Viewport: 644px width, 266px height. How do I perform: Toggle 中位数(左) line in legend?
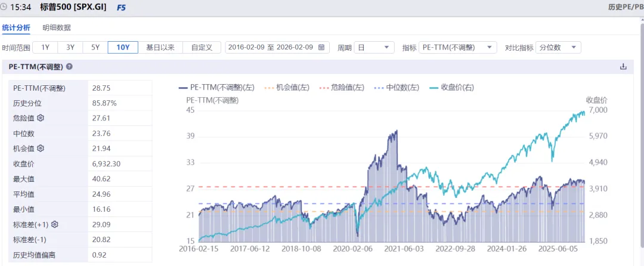(397, 88)
